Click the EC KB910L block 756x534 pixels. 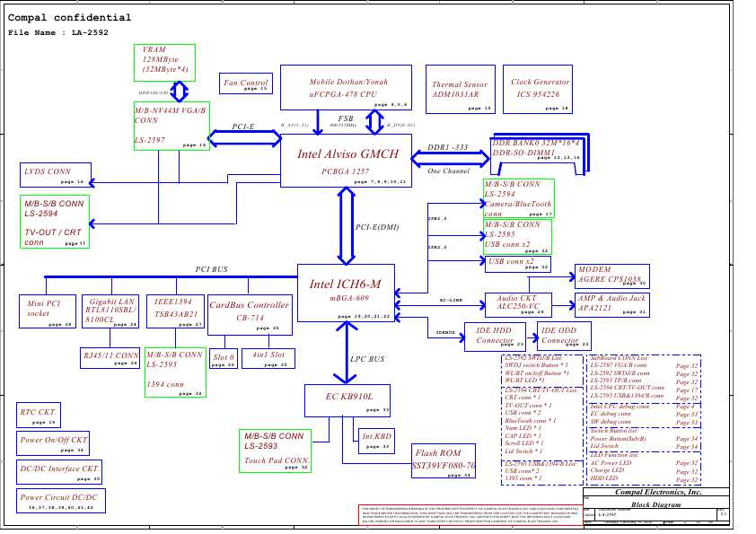tap(347, 400)
